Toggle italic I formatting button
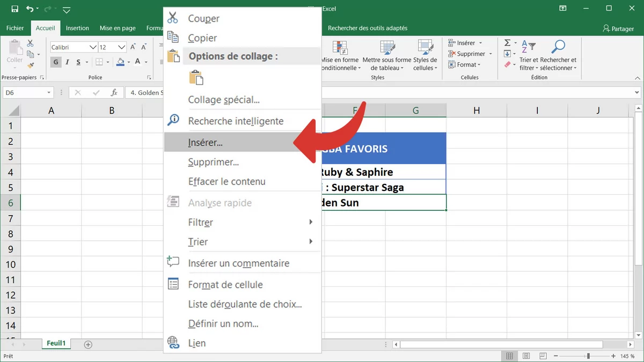This screenshot has height=362, width=644. pos(68,62)
